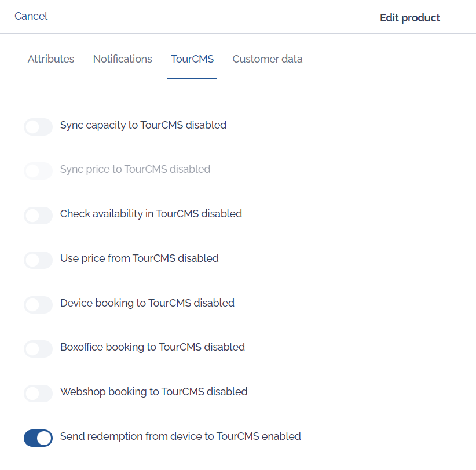
Task: Click the 'Webshop booking to TourCMS disabled' label text
Action: 154,392
